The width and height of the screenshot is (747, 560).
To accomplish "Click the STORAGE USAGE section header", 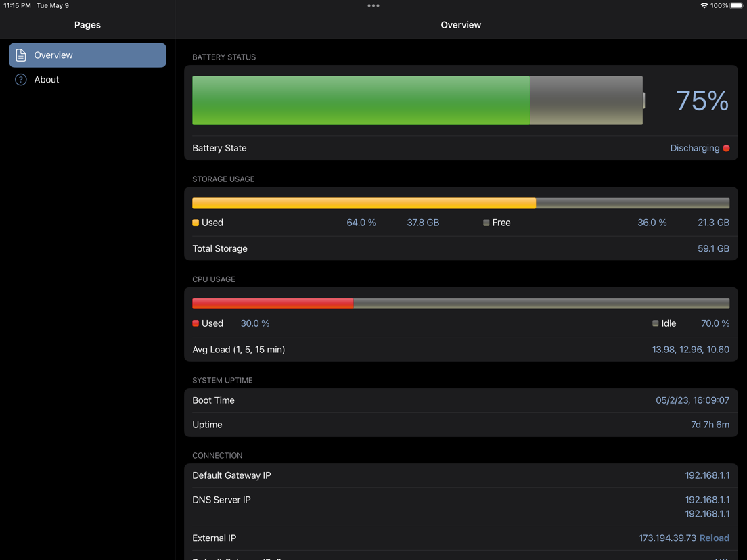I will 223,179.
